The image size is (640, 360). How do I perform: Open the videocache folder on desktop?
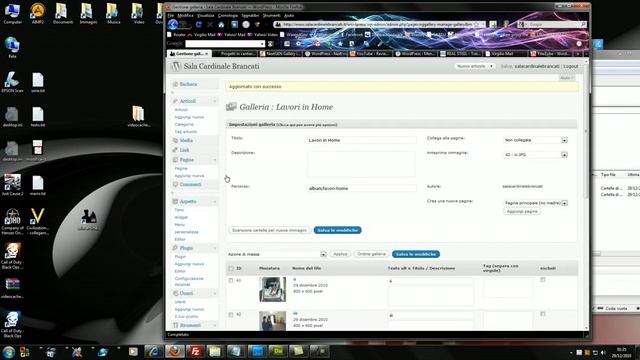coord(138,116)
